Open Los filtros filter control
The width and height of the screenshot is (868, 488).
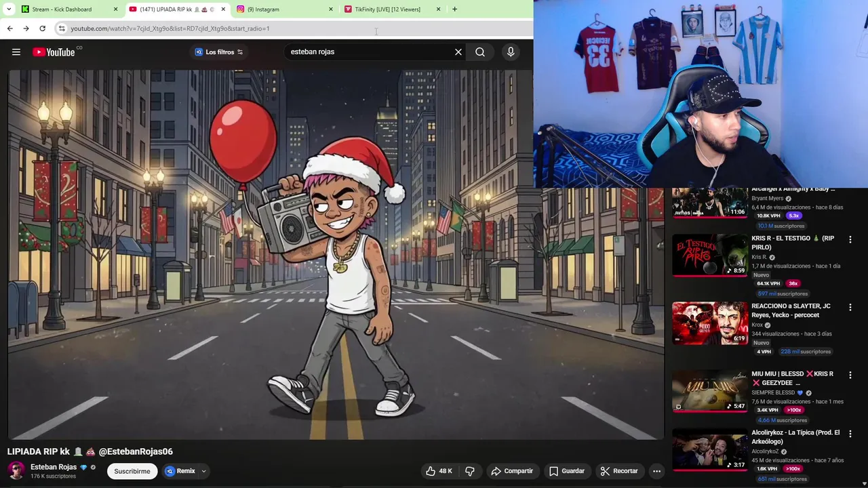pyautogui.click(x=218, y=52)
